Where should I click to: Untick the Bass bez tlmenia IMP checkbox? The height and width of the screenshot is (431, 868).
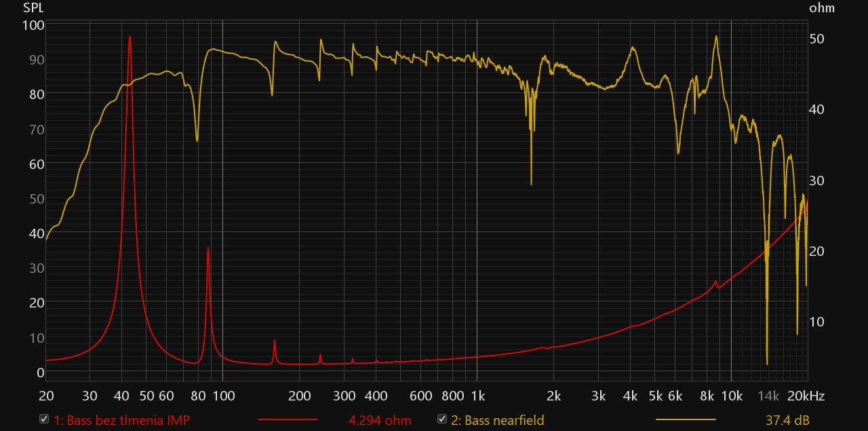click(44, 419)
